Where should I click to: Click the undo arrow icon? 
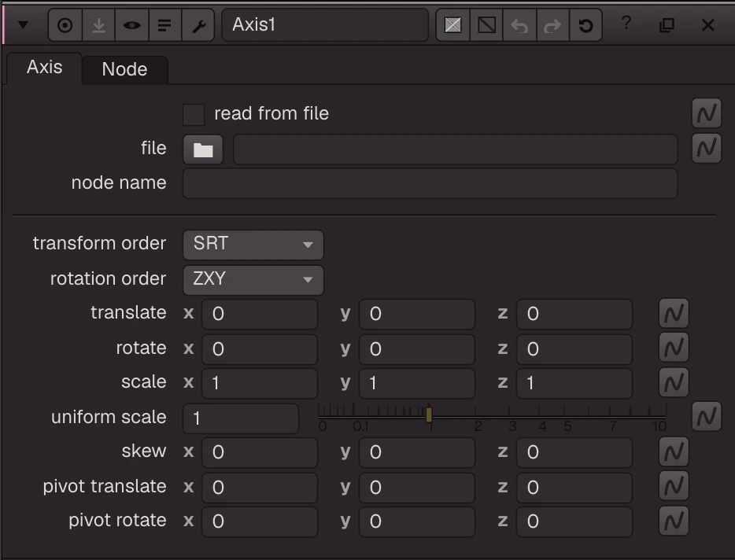[519, 25]
